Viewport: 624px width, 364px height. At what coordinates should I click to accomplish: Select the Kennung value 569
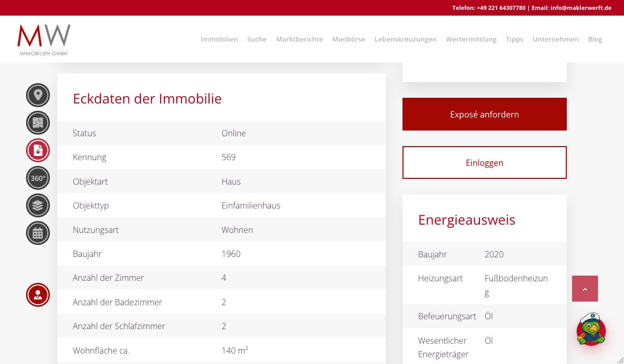[228, 157]
